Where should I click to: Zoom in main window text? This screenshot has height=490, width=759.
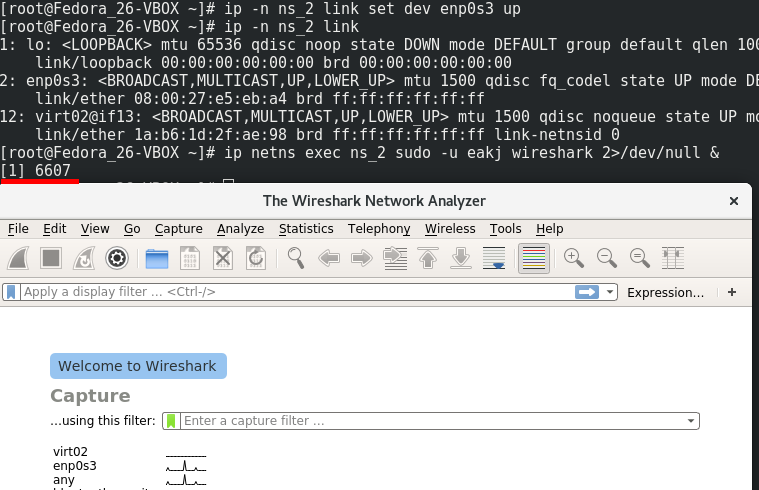point(574,258)
